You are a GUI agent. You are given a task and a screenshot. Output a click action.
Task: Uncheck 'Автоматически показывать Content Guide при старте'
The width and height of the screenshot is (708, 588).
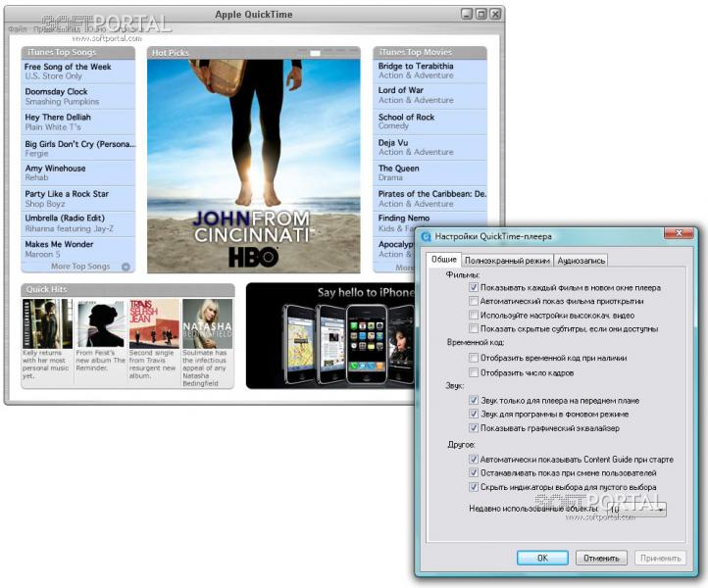(x=474, y=460)
